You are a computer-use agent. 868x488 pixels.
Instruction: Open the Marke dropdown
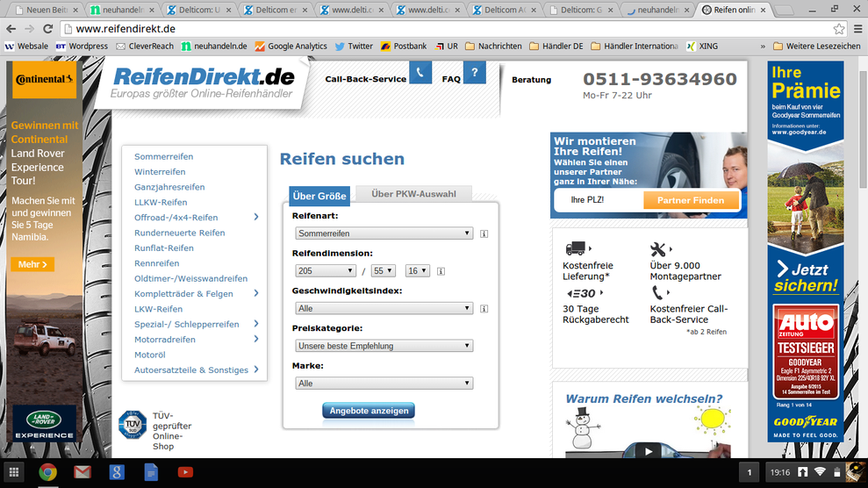tap(384, 384)
